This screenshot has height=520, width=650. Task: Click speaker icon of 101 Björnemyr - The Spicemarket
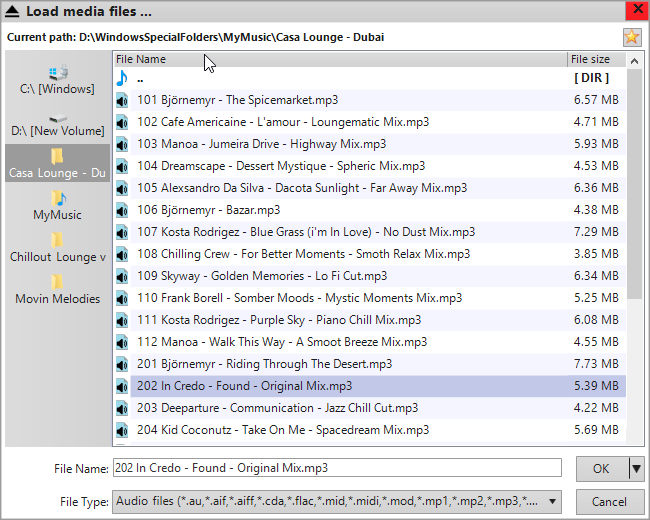122,100
